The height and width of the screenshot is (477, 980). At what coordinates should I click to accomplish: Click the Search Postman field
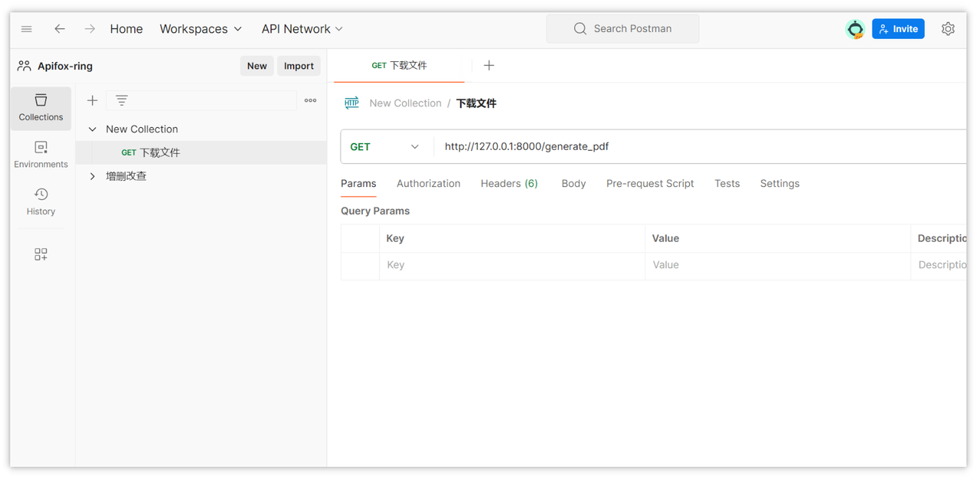click(x=622, y=29)
